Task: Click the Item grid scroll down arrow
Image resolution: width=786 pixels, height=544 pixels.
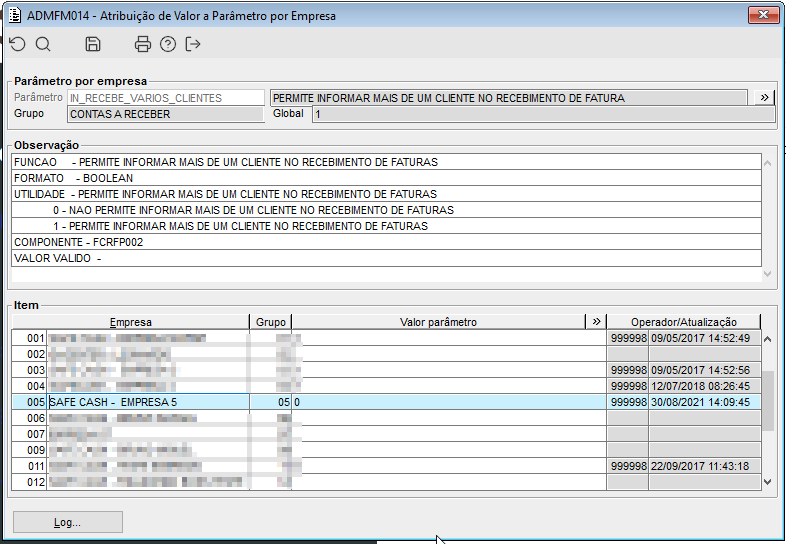Action: [x=767, y=482]
